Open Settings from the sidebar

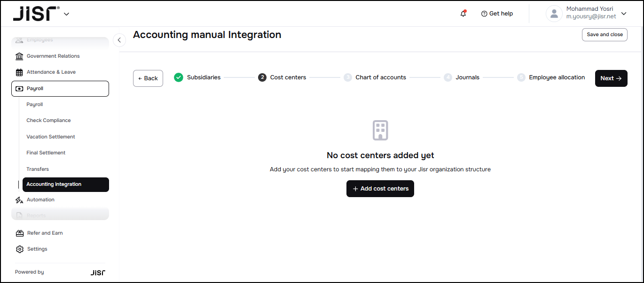pyautogui.click(x=37, y=249)
